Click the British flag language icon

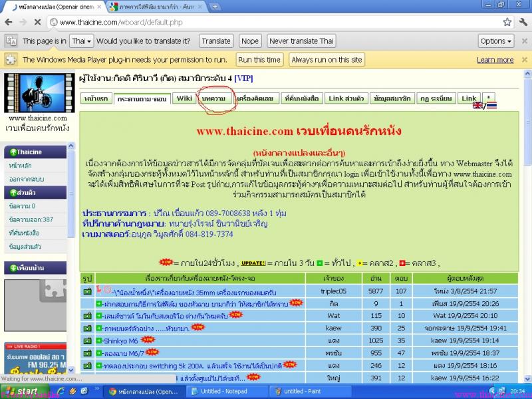pyautogui.click(x=477, y=106)
